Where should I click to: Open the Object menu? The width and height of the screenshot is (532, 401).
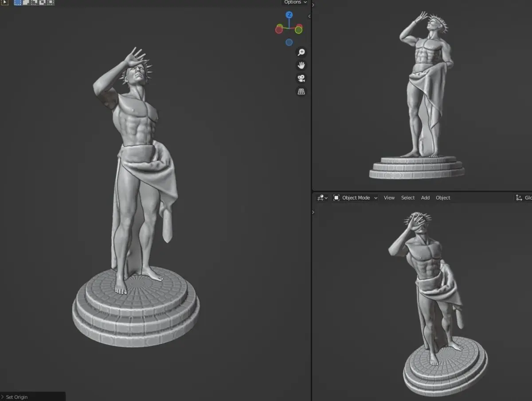click(x=443, y=198)
